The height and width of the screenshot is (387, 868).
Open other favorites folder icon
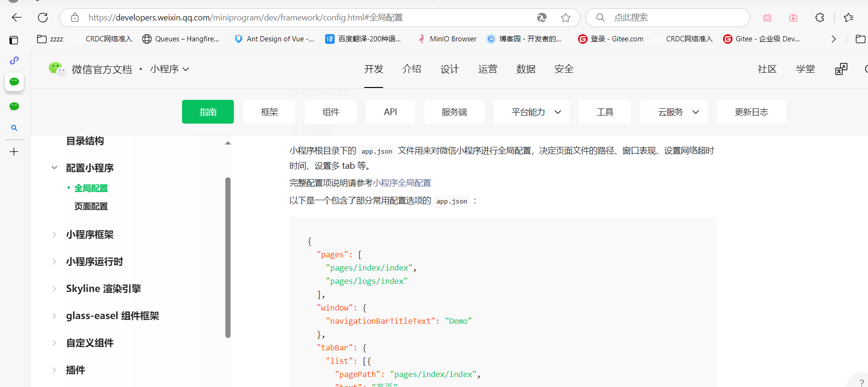point(860,39)
